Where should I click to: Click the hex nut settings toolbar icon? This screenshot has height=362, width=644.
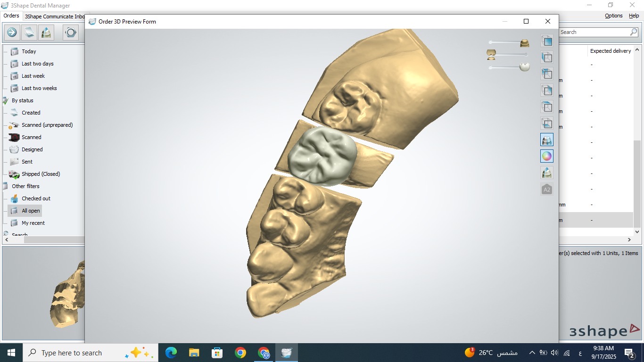pyautogui.click(x=70, y=33)
